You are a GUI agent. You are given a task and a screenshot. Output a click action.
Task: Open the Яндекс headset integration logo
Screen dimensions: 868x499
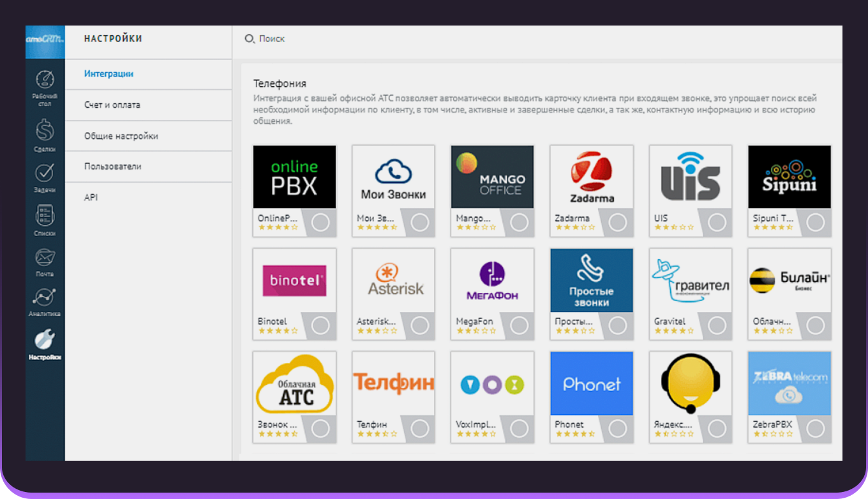691,383
